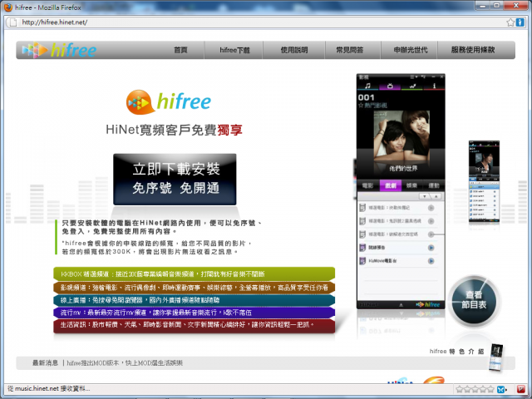The width and height of the screenshot is (532, 399).
Task: Click the purple 流行mv banner
Action: (194, 313)
